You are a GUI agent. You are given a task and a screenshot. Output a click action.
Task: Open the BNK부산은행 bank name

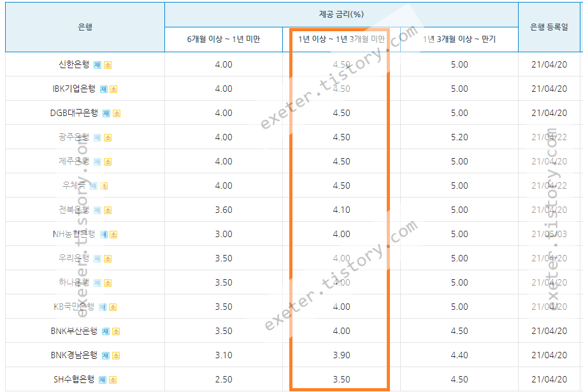(74, 331)
